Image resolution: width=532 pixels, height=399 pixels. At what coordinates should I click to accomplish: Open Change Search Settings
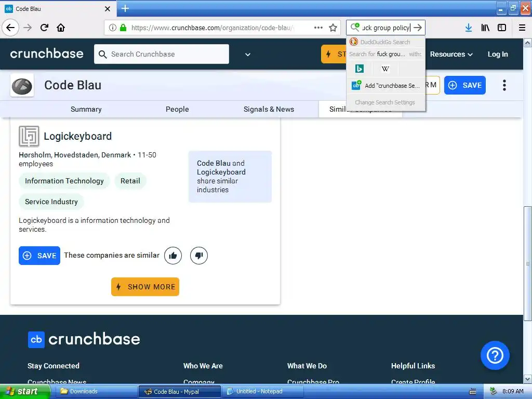pos(385,102)
